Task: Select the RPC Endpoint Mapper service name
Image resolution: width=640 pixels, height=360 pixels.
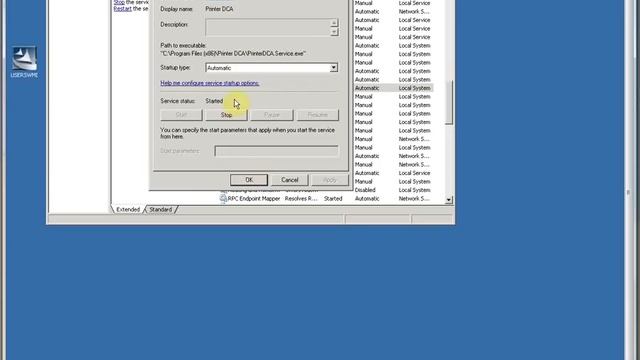Action: pyautogui.click(x=254, y=198)
